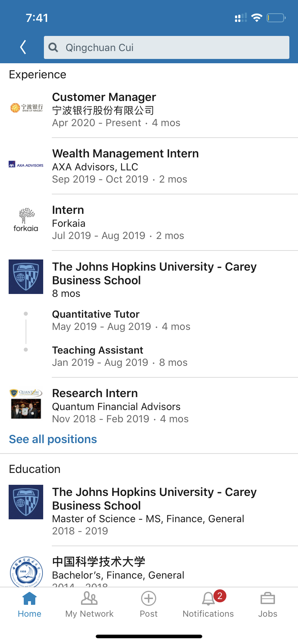Switch to My Network tab
The height and width of the screenshot is (644, 298).
point(89,604)
